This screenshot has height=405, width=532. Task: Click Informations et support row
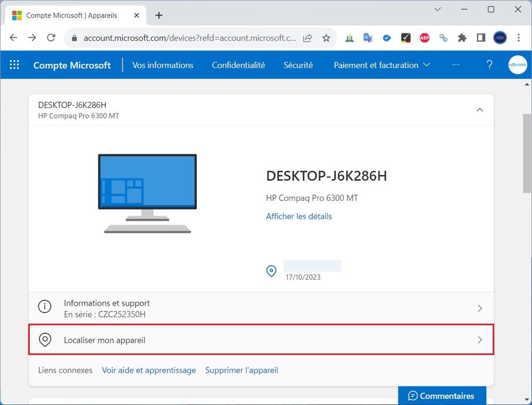(x=261, y=308)
